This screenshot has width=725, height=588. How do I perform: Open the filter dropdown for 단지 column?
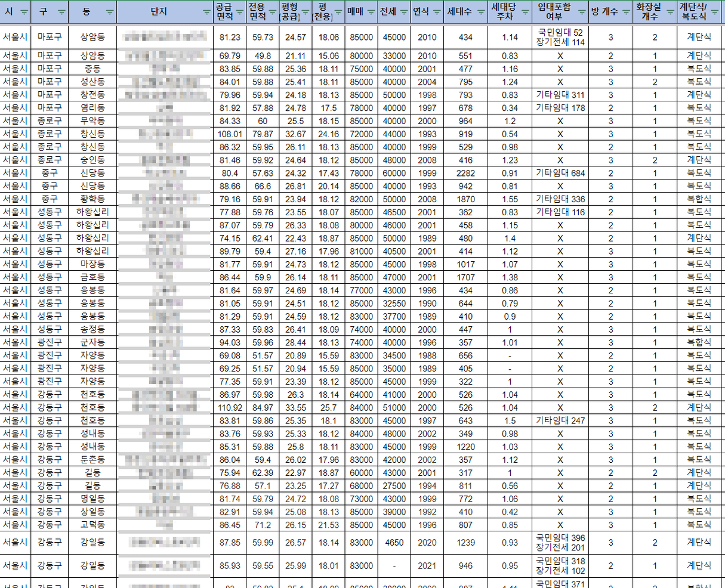(x=206, y=12)
